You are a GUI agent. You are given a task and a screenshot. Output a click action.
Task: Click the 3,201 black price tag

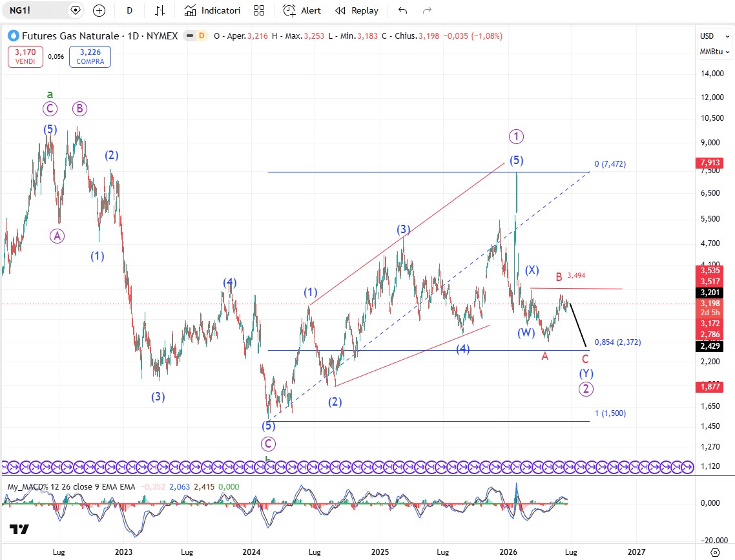point(710,293)
